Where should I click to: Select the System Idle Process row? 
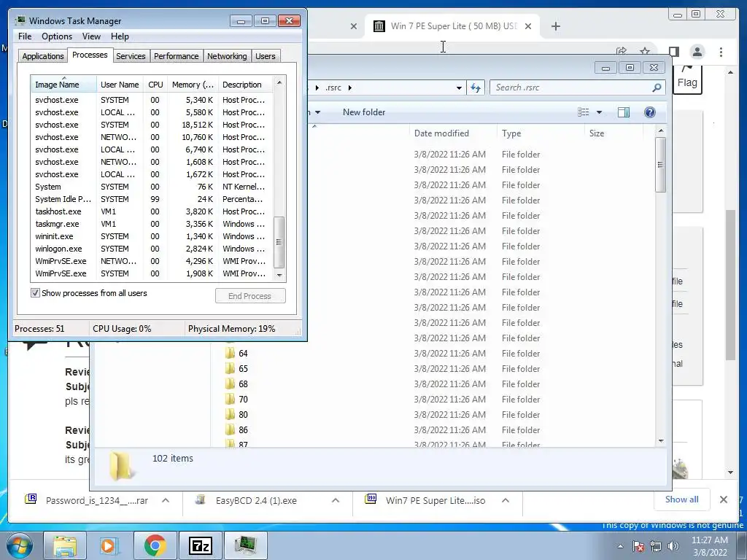tap(152, 199)
